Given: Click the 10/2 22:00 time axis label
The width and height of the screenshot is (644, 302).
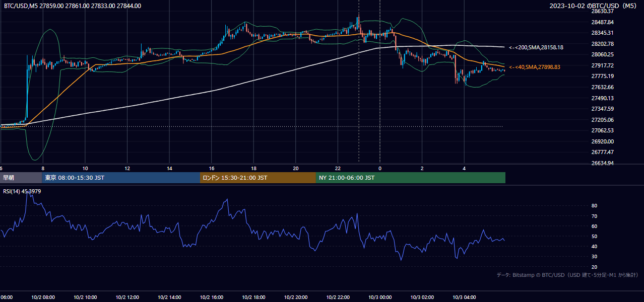Looking at the screenshot, I should [338, 297].
